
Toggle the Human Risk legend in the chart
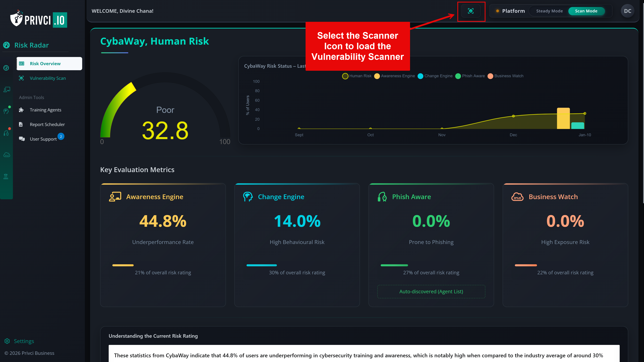tap(357, 76)
